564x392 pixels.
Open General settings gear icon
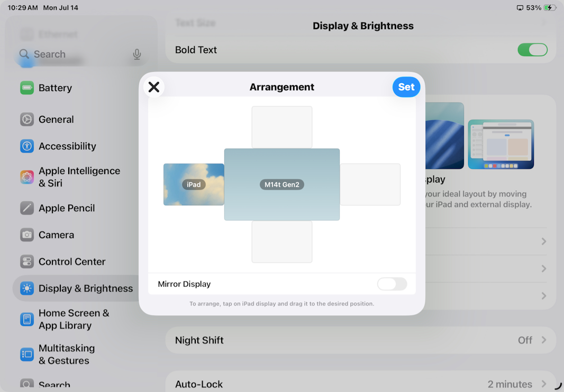click(x=27, y=120)
